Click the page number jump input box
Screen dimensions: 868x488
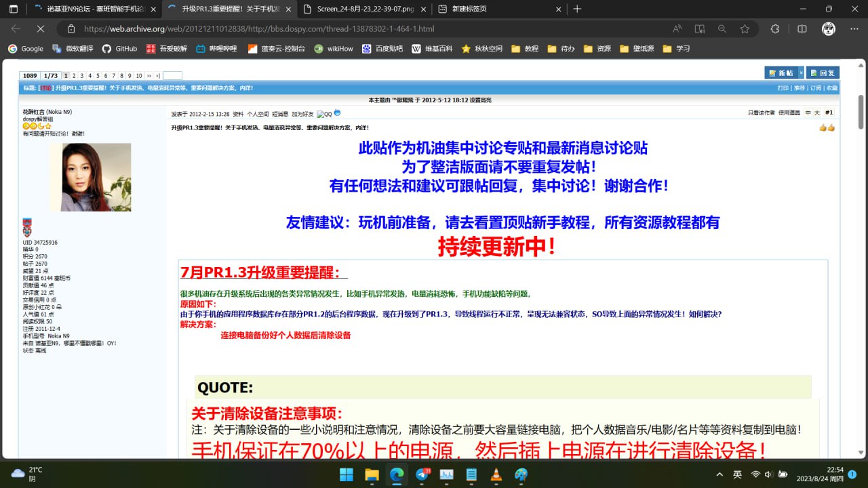[x=173, y=76]
